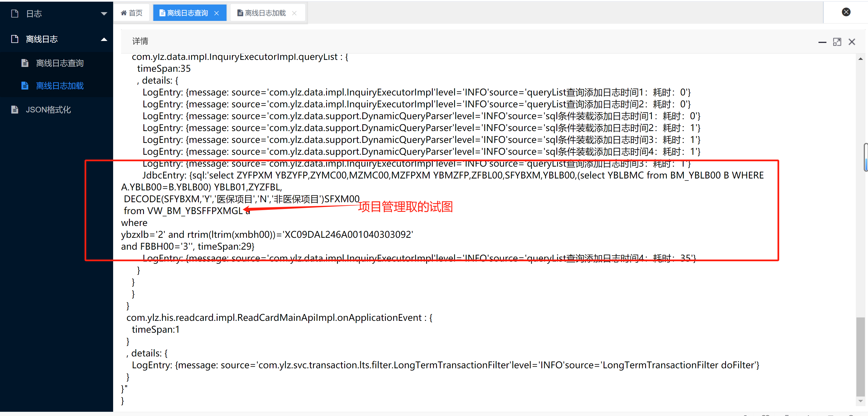Expand the 日志 menu dropdown arrow
Image resolution: width=868 pixels, height=416 pixels.
coord(104,14)
